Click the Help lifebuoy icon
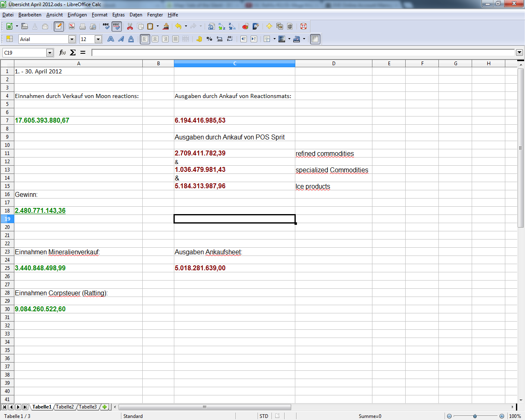525x420 pixels. click(304, 26)
